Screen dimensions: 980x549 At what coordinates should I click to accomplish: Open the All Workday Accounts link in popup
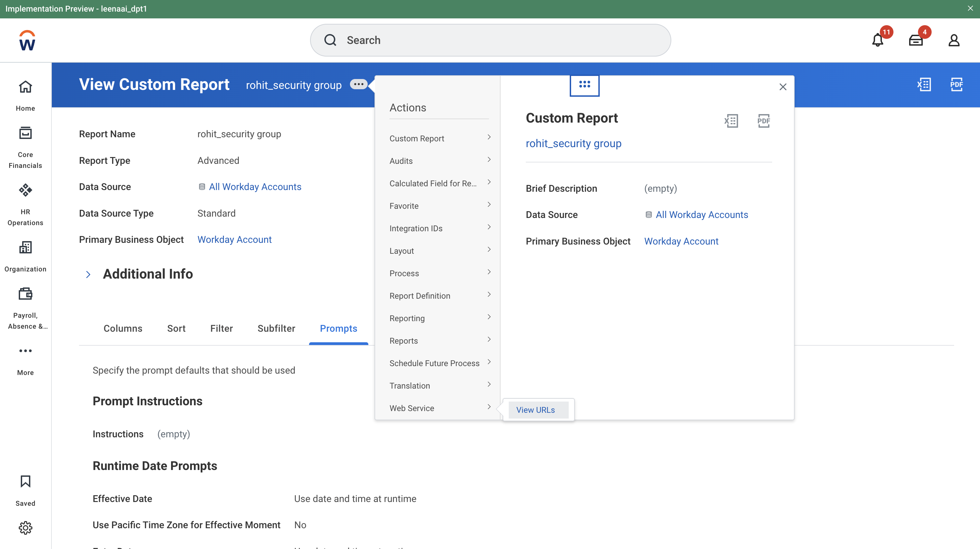pyautogui.click(x=702, y=215)
